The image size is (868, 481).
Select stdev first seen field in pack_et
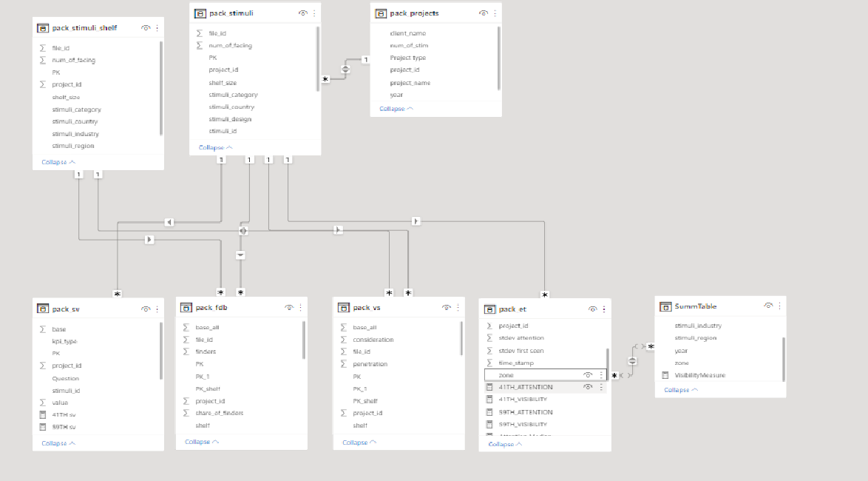(x=521, y=351)
